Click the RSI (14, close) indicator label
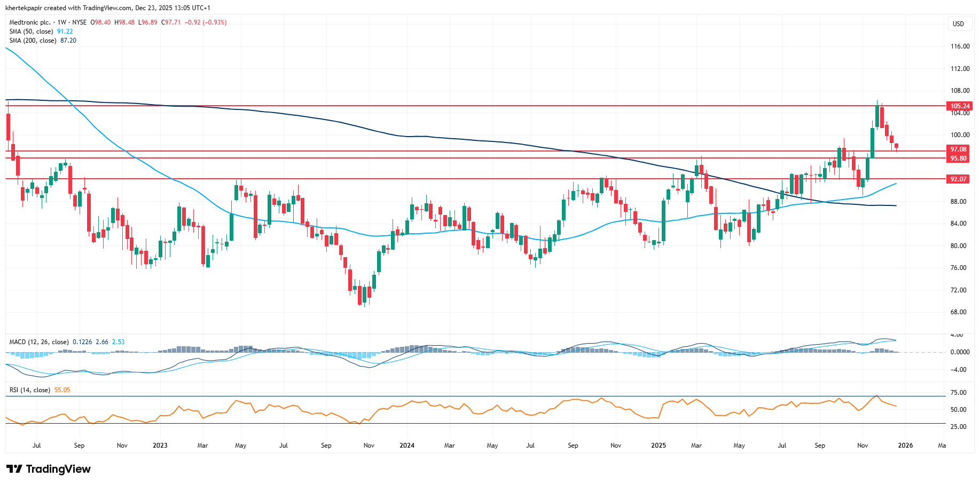980x485 pixels. pyautogui.click(x=30, y=390)
